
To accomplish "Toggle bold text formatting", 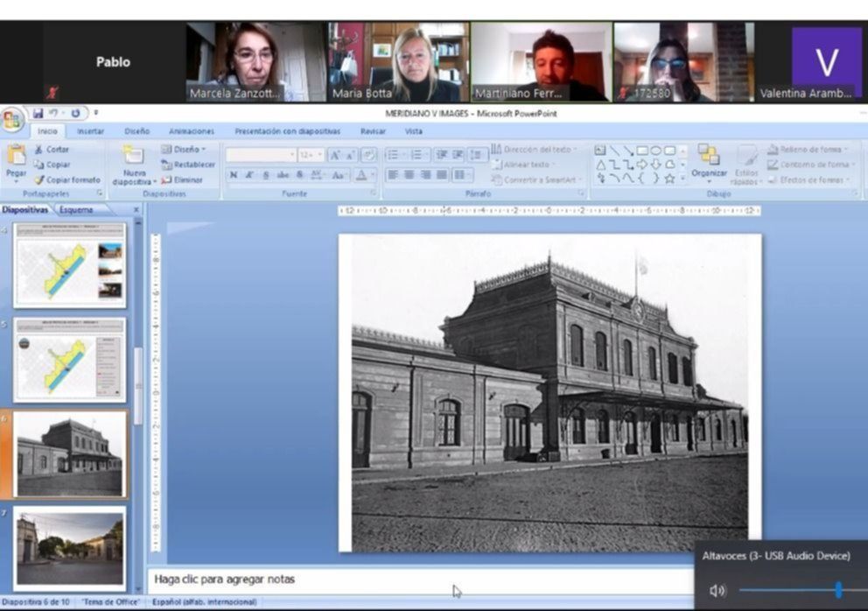I will 233,175.
